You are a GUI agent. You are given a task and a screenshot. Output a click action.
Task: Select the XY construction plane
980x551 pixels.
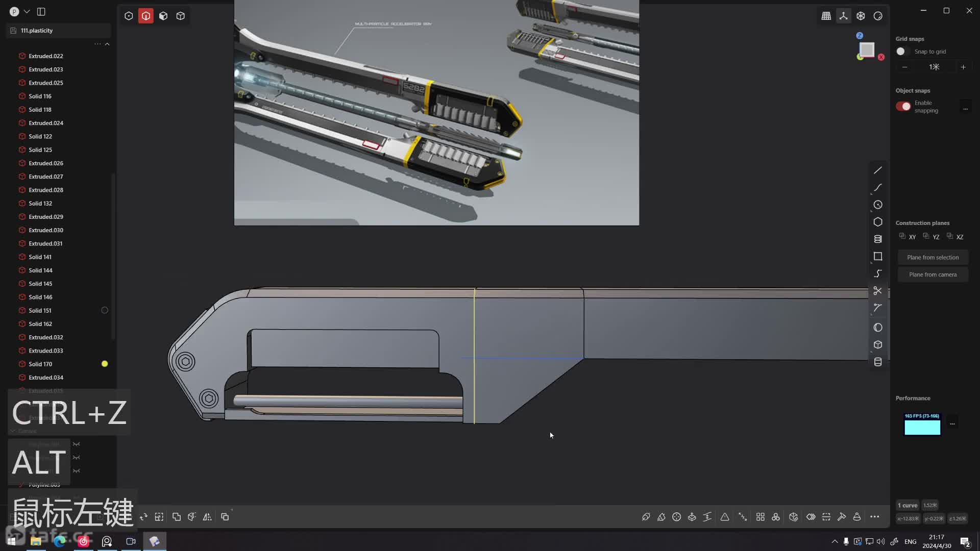[908, 237]
